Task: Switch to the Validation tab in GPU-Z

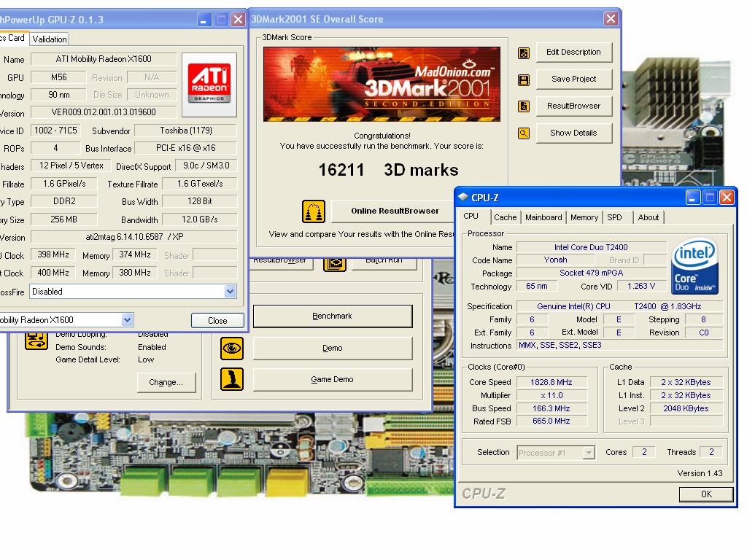Action: [49, 39]
